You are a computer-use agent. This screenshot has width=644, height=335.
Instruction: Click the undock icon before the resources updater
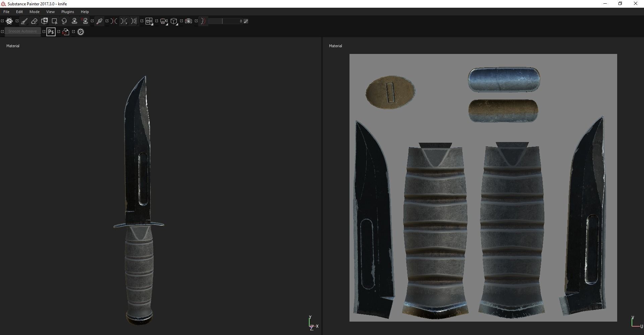[x=58, y=31]
